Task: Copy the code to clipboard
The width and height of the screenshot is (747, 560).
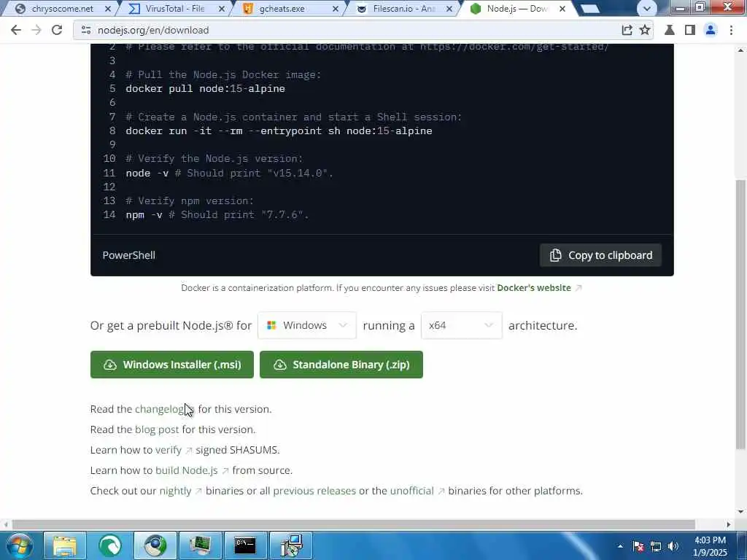Action: click(x=600, y=255)
